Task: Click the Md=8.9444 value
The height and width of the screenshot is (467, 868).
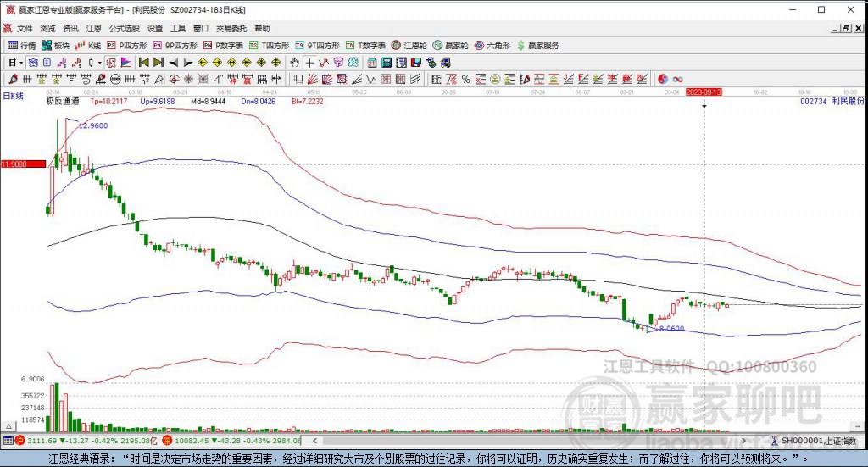Action: click(209, 101)
